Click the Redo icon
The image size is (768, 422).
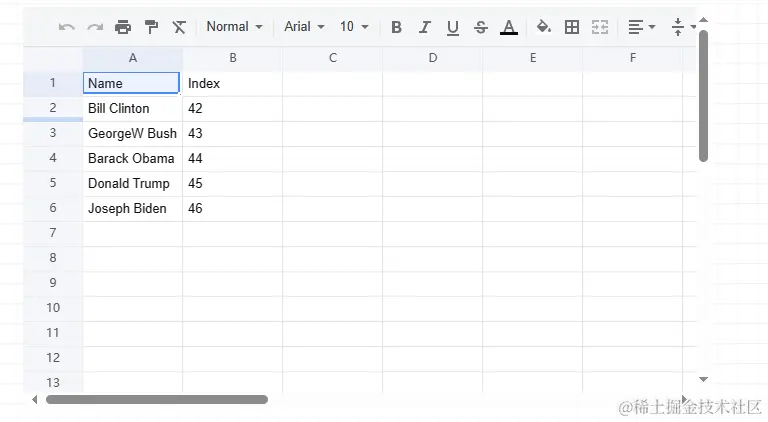95,27
